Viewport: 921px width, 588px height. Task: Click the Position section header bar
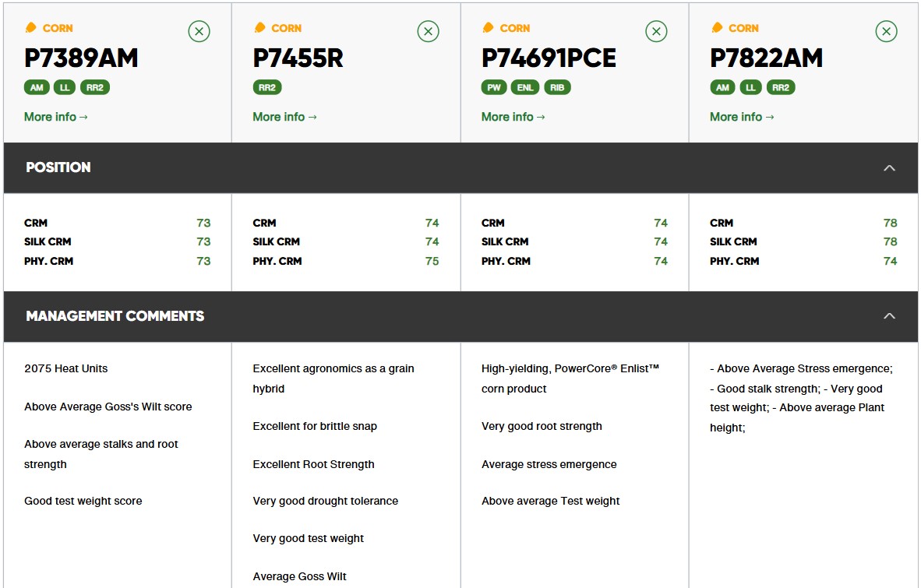(460, 167)
